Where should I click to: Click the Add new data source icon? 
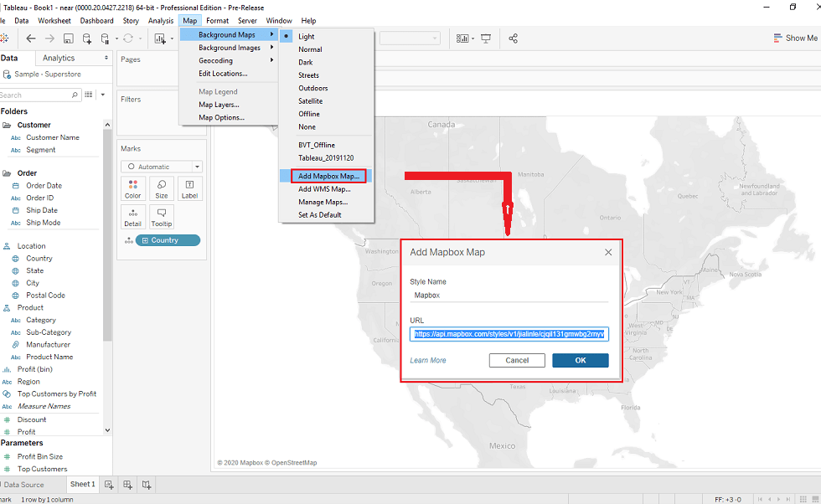click(x=87, y=39)
